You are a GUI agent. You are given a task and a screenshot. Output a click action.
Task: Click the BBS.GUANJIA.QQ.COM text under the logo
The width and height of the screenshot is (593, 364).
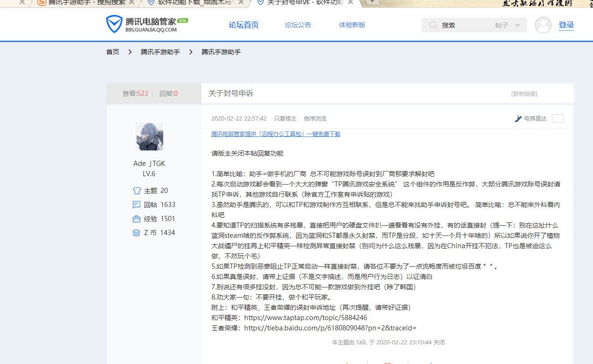pyautogui.click(x=151, y=30)
